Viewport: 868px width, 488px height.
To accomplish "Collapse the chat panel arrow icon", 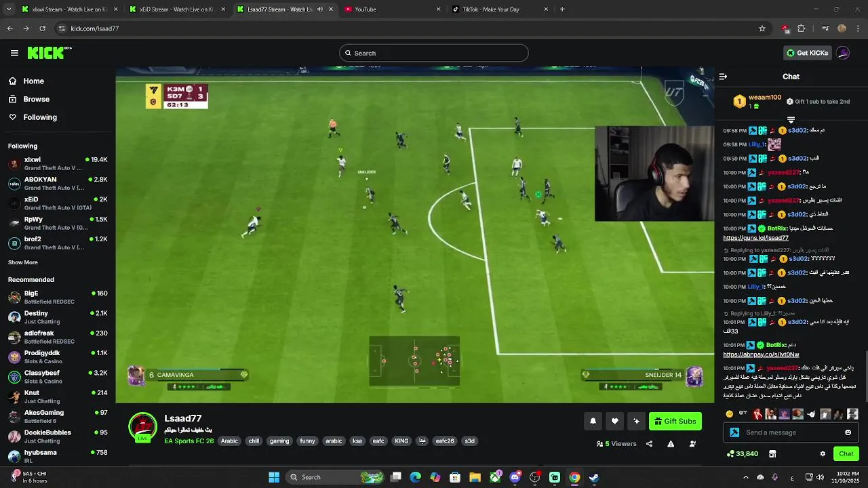I will click(x=723, y=77).
